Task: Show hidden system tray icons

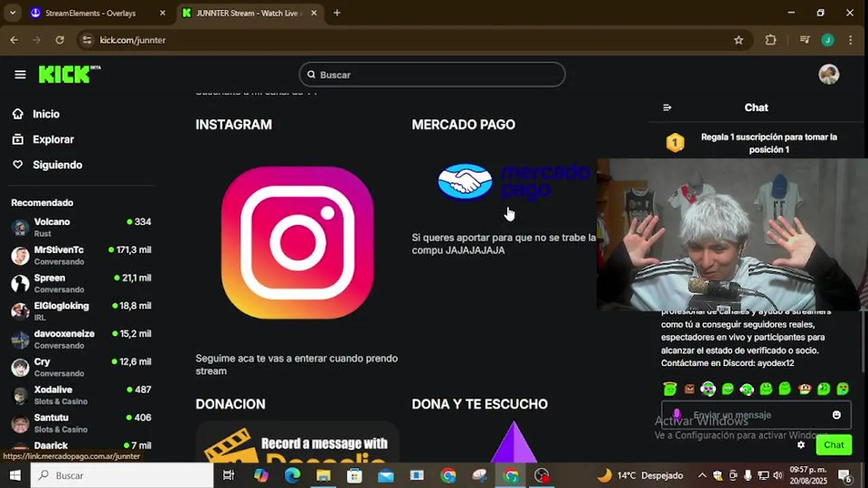Action: click(x=702, y=475)
